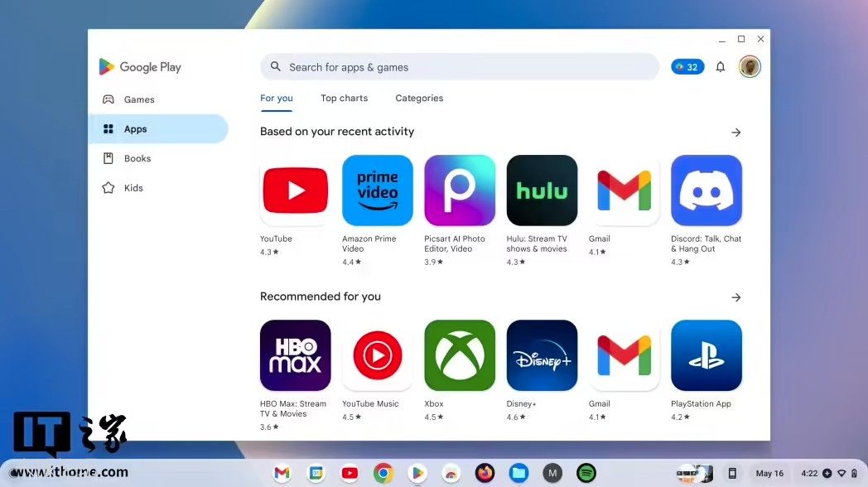This screenshot has width=868, height=487.
Task: Go to Games in the sidebar
Action: [x=158, y=99]
